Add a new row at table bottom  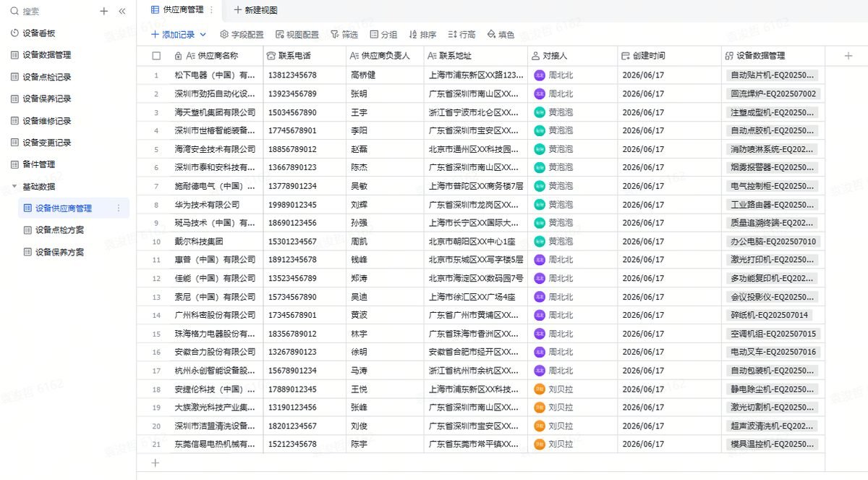click(x=155, y=462)
